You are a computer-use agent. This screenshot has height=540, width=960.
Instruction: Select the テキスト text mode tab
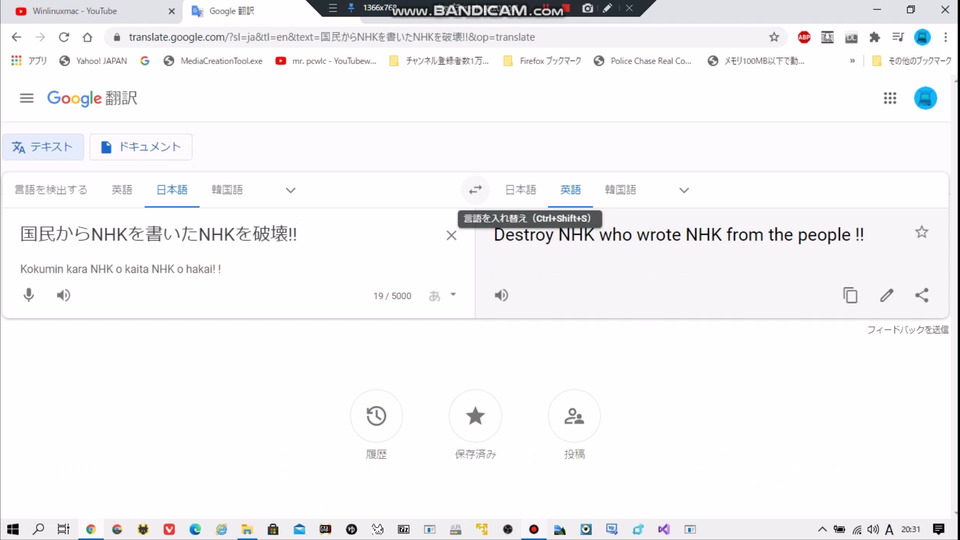(x=43, y=147)
